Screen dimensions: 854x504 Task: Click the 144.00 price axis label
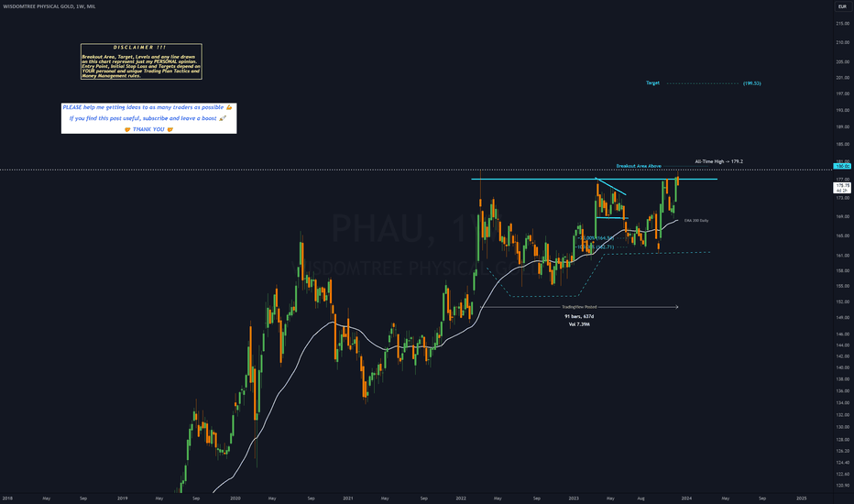tap(843, 345)
